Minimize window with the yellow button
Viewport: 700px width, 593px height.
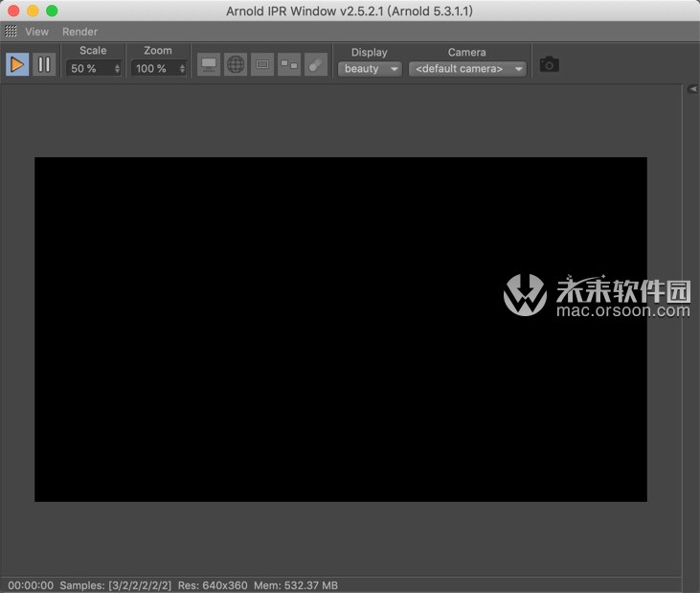[33, 11]
